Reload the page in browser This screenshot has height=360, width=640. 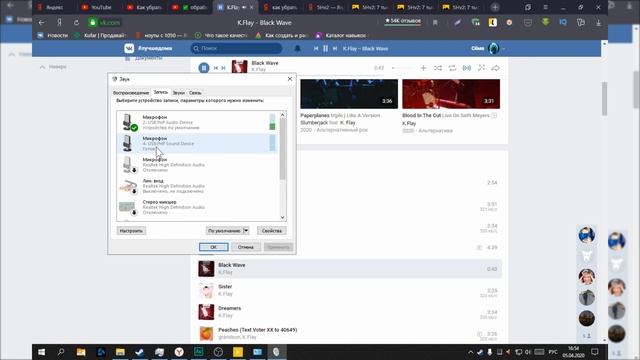click(76, 22)
